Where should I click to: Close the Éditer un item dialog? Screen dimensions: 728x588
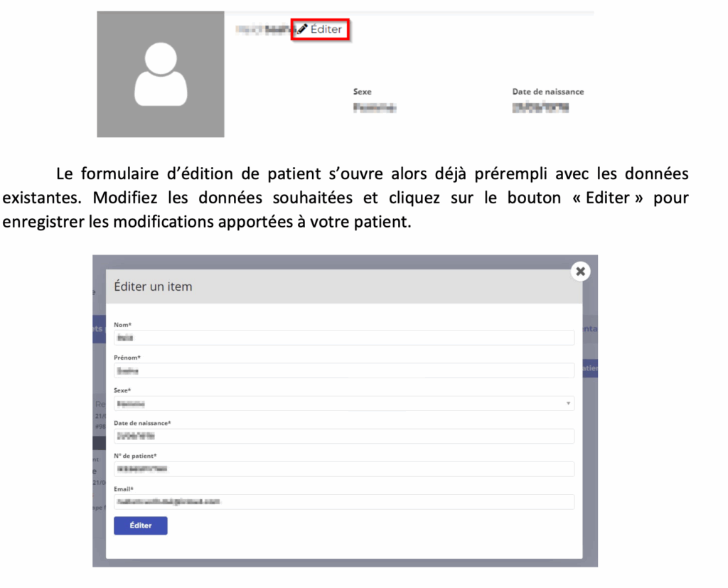coord(580,271)
